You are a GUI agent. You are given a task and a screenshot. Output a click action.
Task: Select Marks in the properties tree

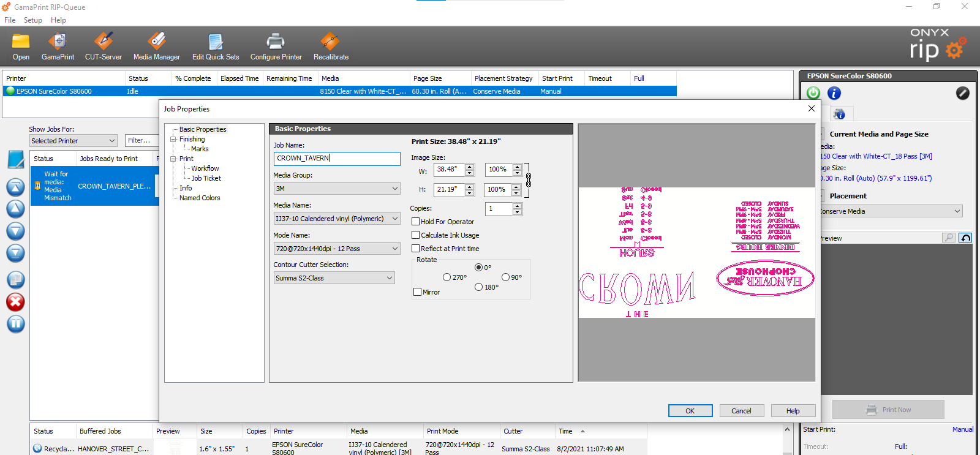[x=200, y=149]
